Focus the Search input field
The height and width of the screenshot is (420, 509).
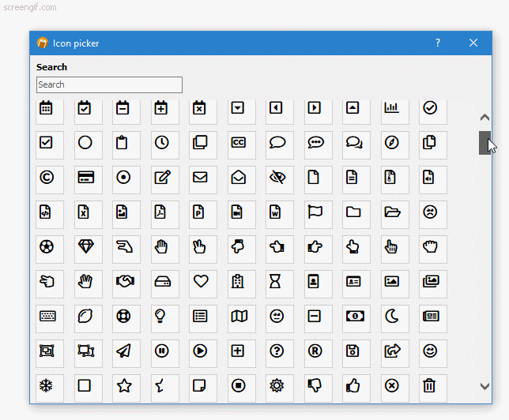point(109,84)
